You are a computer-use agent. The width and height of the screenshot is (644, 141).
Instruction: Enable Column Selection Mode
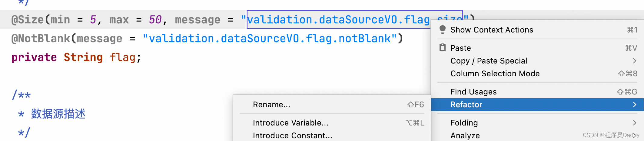(537, 74)
